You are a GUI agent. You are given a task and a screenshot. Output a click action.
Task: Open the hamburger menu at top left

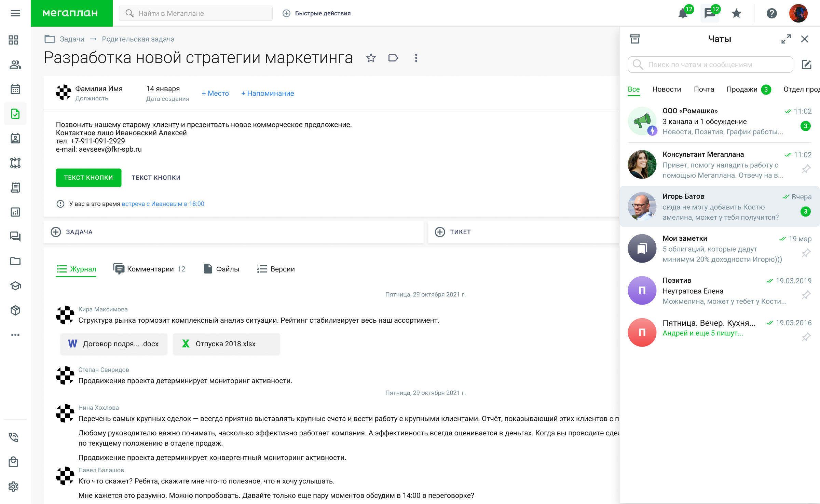click(x=15, y=13)
